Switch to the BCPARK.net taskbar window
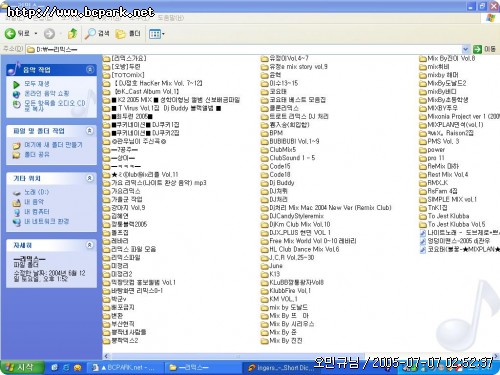 (x=125, y=368)
